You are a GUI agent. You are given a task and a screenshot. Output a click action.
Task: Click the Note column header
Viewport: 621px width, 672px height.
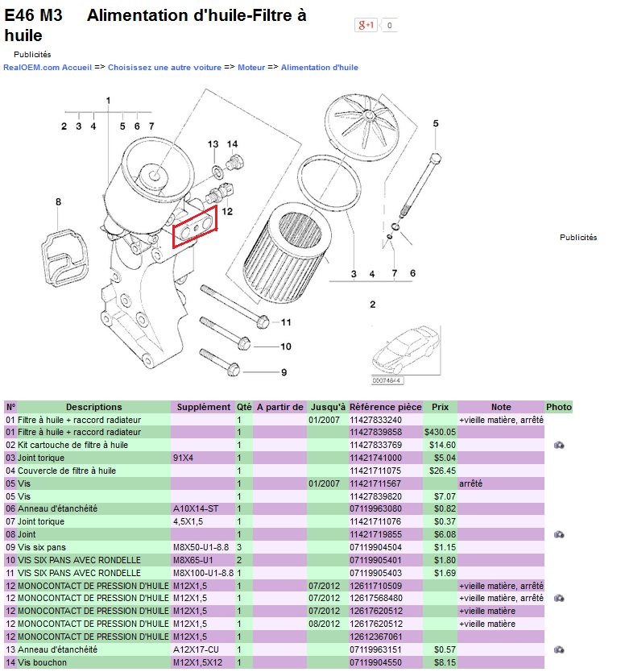501,407
